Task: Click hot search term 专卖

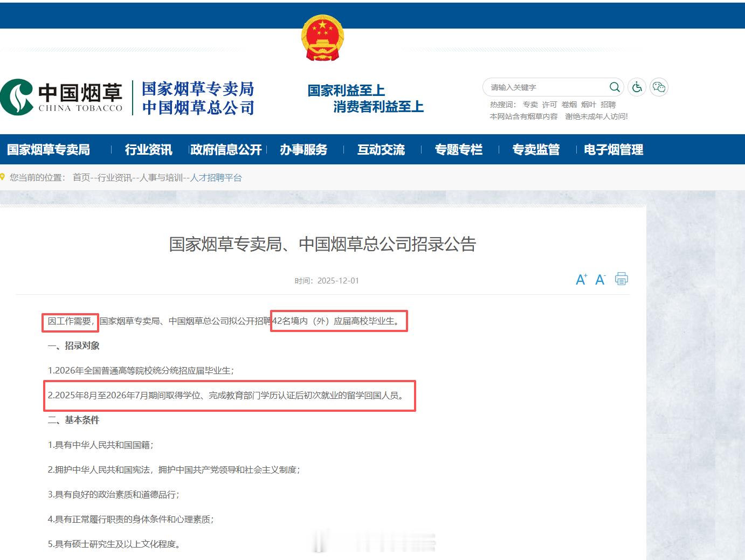Action: point(530,105)
